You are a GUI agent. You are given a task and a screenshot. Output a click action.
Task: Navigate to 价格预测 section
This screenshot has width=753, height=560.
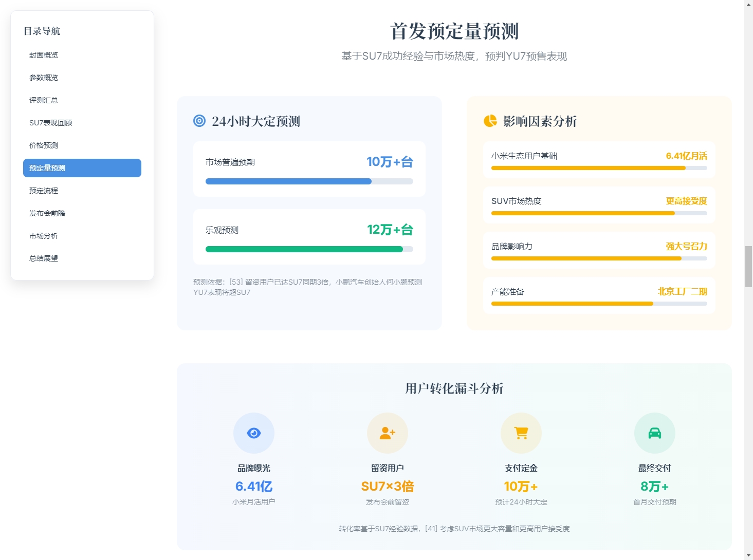coord(82,145)
